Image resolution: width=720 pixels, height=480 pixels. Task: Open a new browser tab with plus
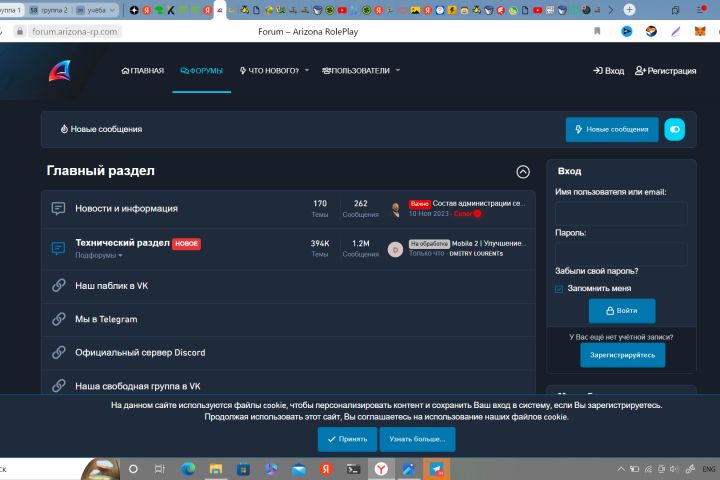pyautogui.click(x=630, y=9)
